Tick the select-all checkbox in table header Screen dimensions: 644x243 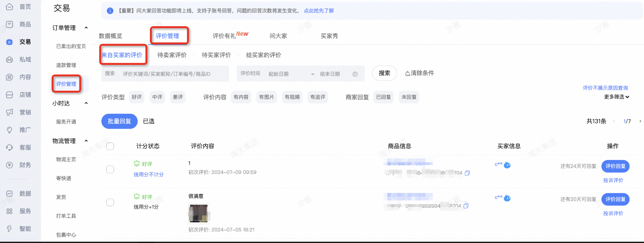click(110, 146)
